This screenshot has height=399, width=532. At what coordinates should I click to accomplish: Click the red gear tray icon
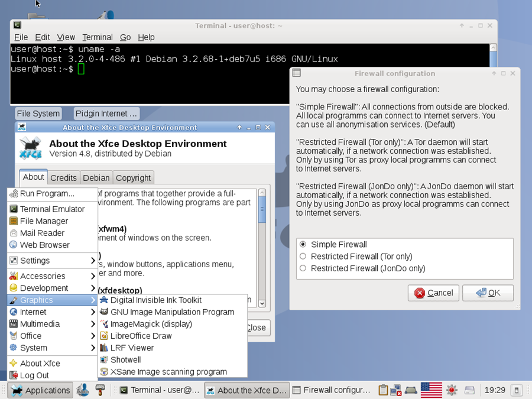coord(452,390)
